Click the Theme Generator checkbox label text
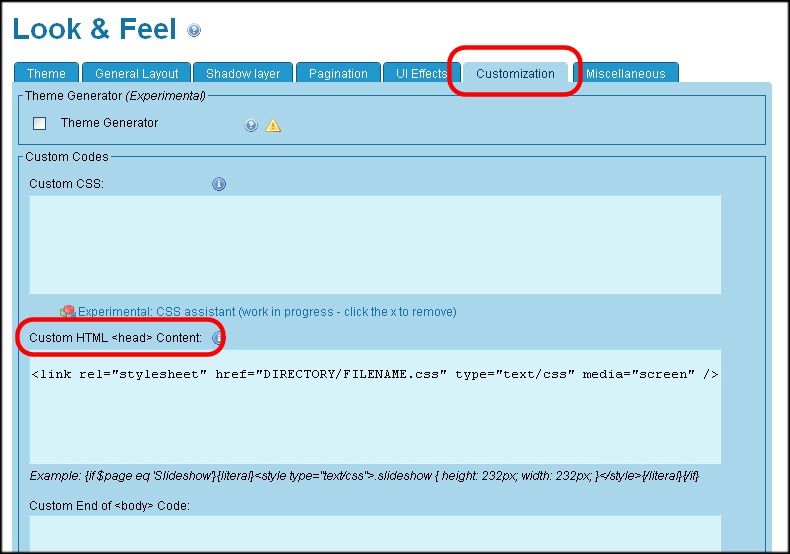This screenshot has width=790, height=554. 109,123
